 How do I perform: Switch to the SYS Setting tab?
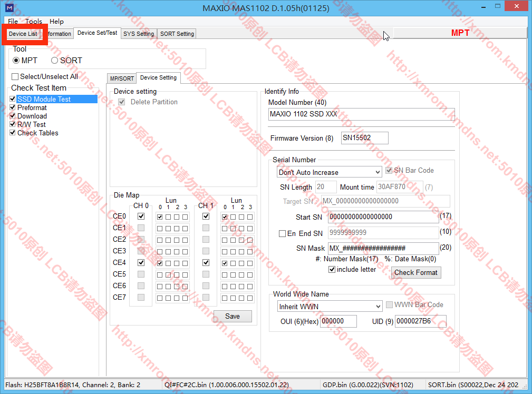pyautogui.click(x=139, y=34)
